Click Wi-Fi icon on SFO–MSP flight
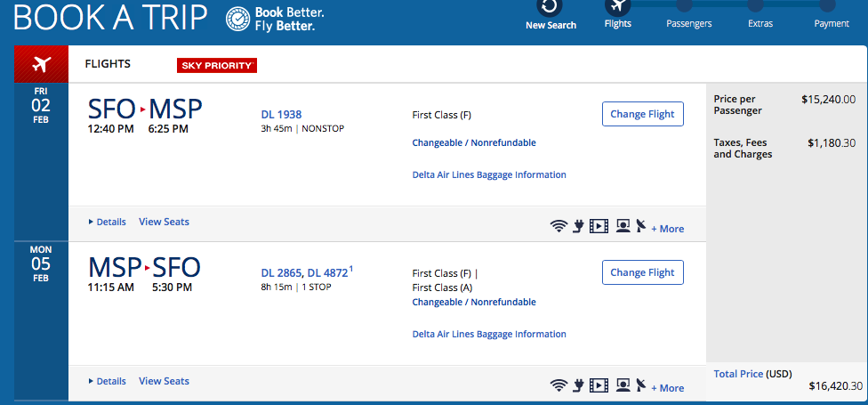 coord(559,226)
